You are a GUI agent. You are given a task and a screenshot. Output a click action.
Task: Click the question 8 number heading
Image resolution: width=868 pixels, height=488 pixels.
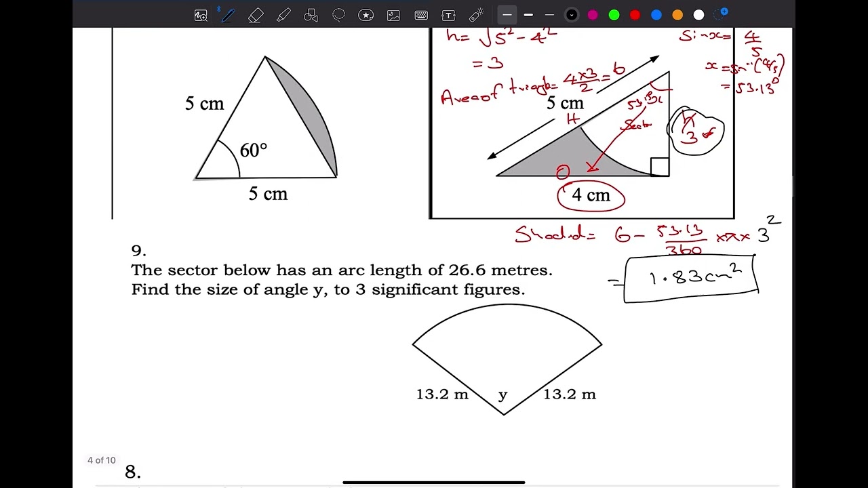coord(133,472)
